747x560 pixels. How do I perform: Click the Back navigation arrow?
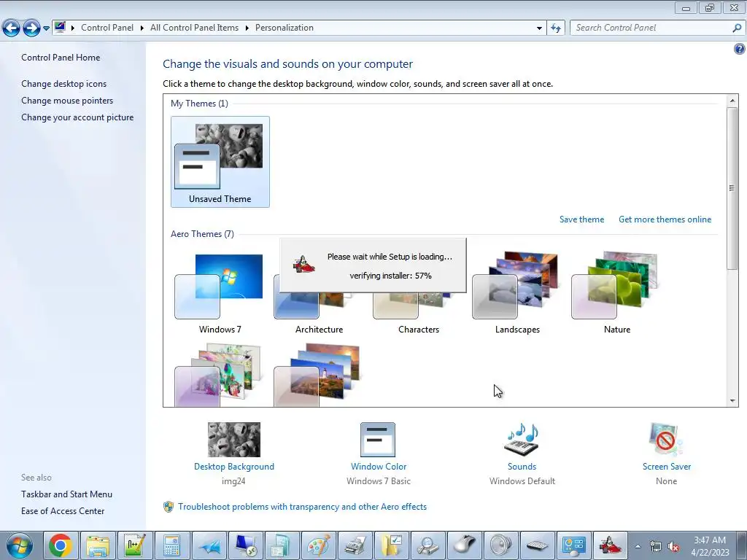(x=12, y=28)
